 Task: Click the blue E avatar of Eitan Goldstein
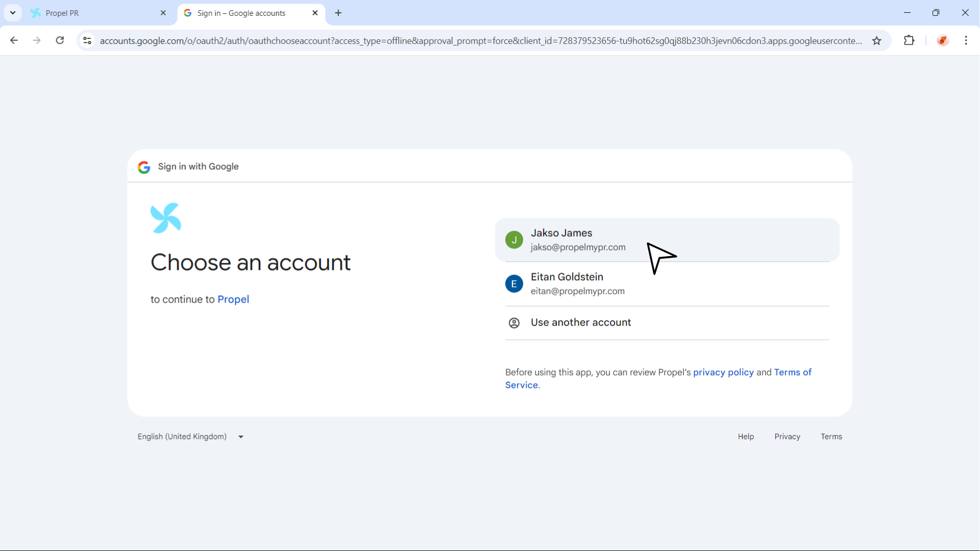click(514, 284)
